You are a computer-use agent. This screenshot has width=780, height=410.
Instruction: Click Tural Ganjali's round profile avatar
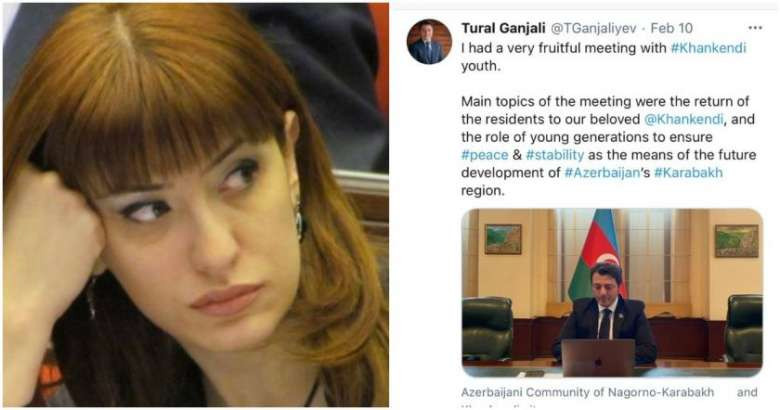coord(429,42)
